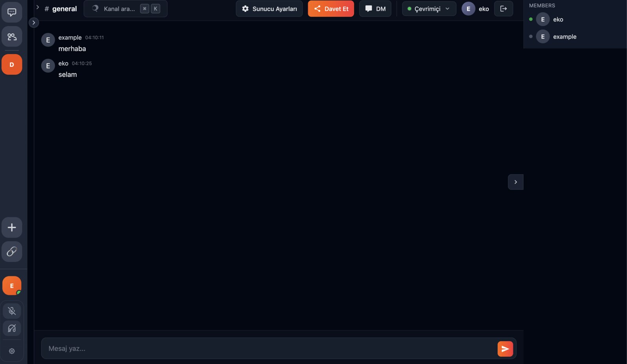The height and width of the screenshot is (364, 627).
Task: Click the MEMBERS panel heading
Action: pos(542,5)
